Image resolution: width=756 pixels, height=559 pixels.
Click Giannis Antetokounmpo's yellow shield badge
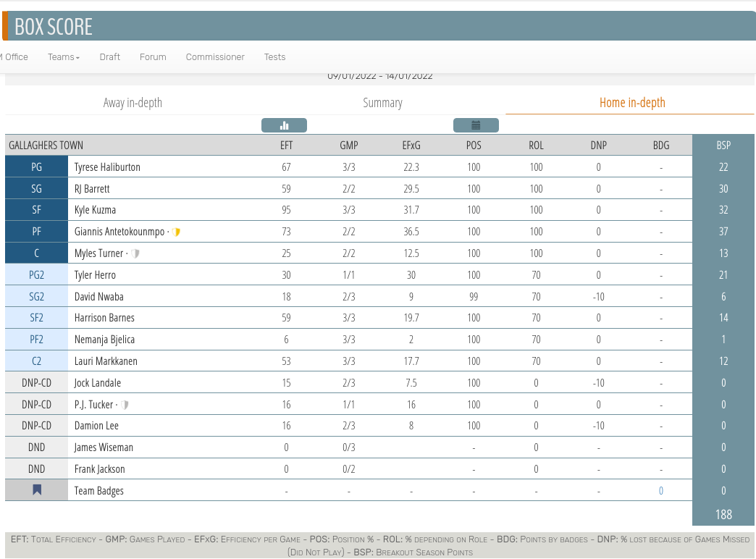coord(177,232)
